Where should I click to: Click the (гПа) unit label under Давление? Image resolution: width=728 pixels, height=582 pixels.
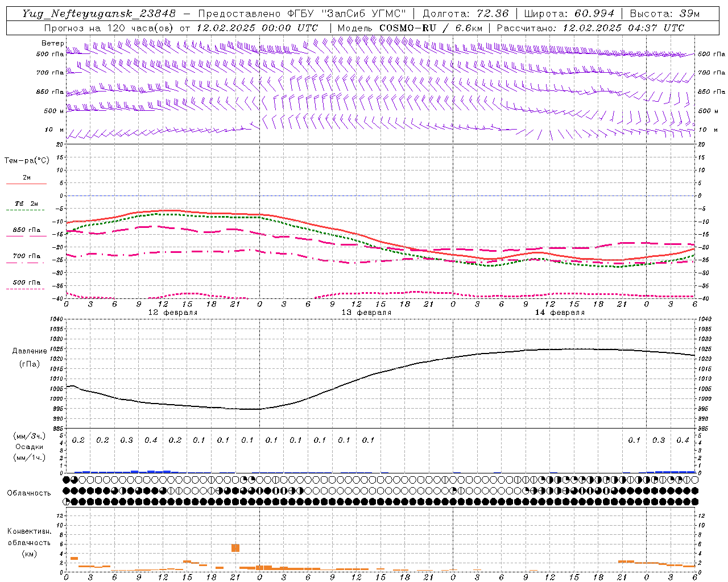30,364
